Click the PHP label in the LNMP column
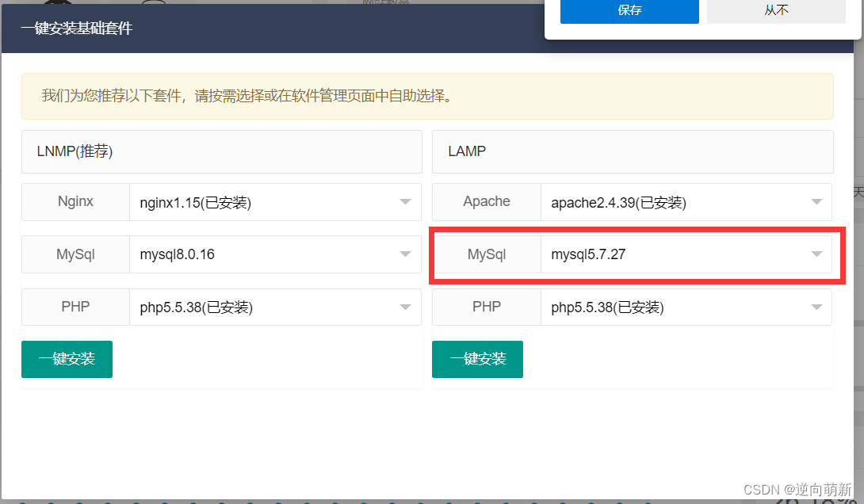The width and height of the screenshot is (864, 504). click(x=75, y=307)
